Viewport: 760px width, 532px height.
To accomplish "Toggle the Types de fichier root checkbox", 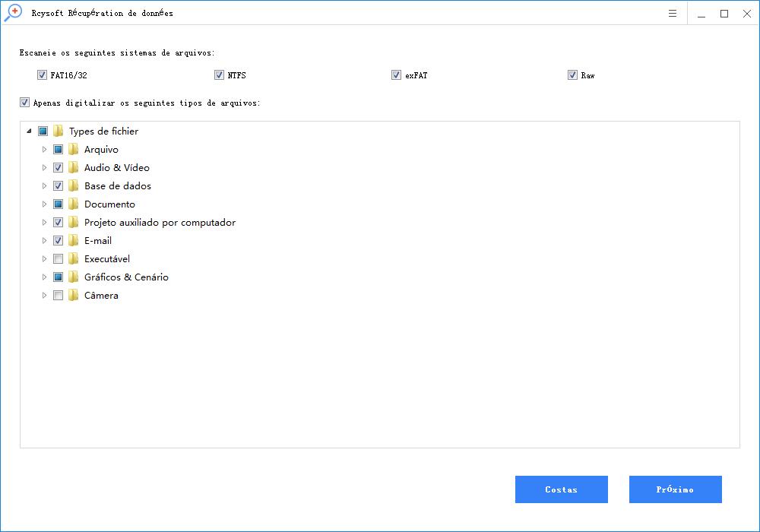I will pos(43,131).
